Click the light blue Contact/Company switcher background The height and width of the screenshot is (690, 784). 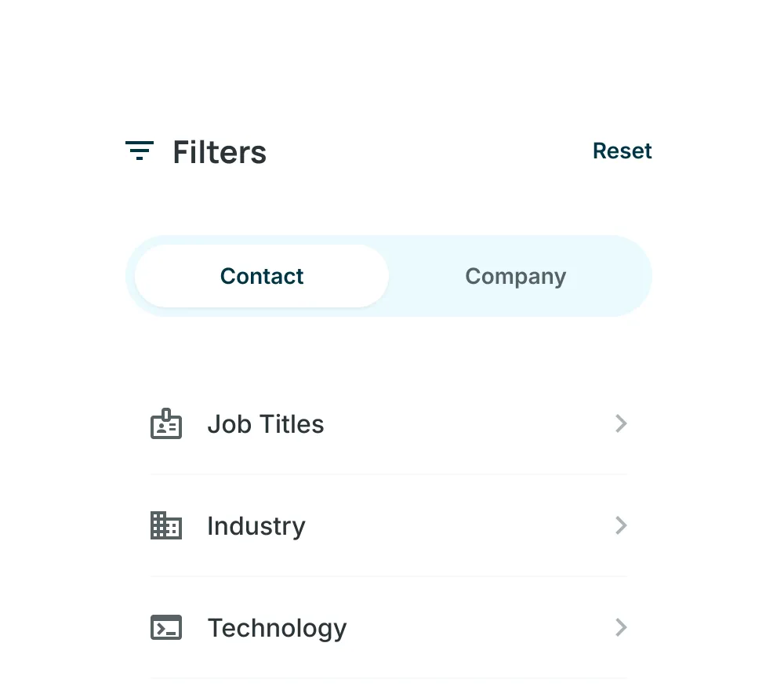(389, 276)
